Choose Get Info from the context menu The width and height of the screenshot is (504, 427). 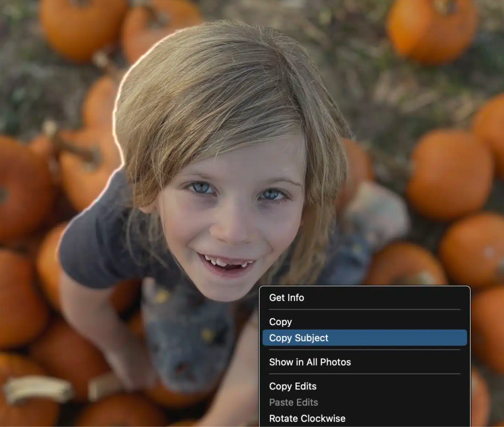pos(364,298)
